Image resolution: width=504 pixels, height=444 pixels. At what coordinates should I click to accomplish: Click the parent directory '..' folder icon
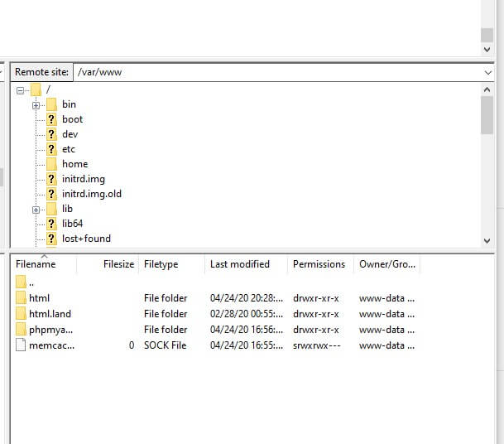tap(21, 282)
